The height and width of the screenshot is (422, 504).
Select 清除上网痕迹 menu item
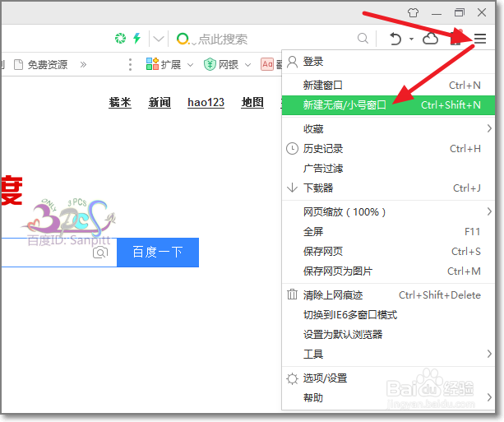[388, 294]
